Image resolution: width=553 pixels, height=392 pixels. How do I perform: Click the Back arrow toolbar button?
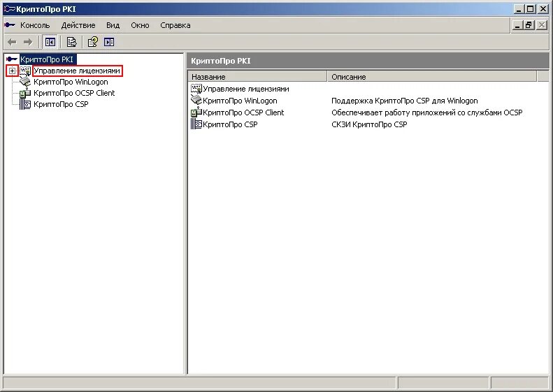click(12, 43)
